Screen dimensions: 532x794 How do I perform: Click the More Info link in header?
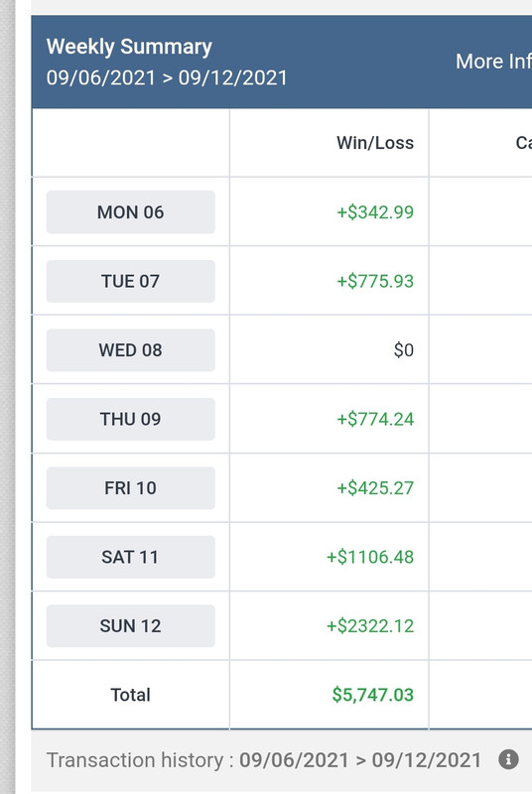[x=493, y=62]
